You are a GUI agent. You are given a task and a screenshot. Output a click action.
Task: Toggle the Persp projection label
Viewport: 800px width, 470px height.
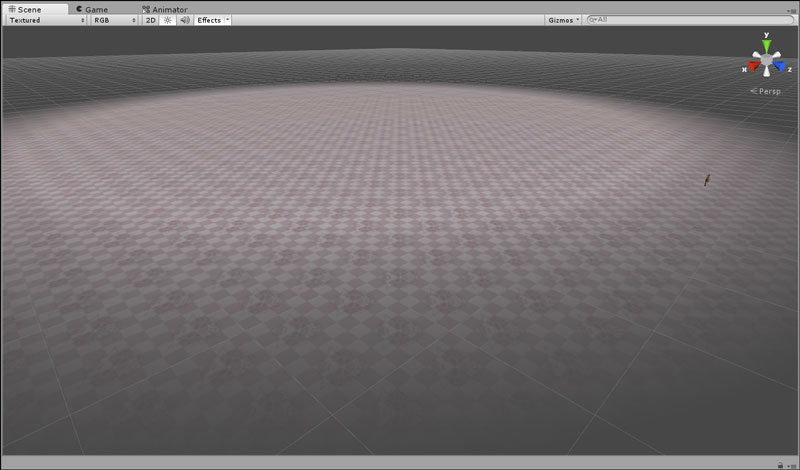coord(765,91)
